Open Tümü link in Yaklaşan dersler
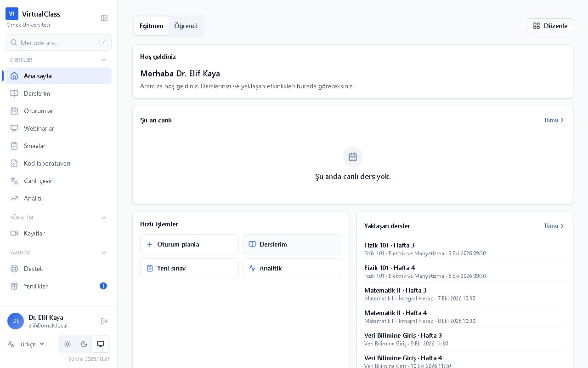 554,226
